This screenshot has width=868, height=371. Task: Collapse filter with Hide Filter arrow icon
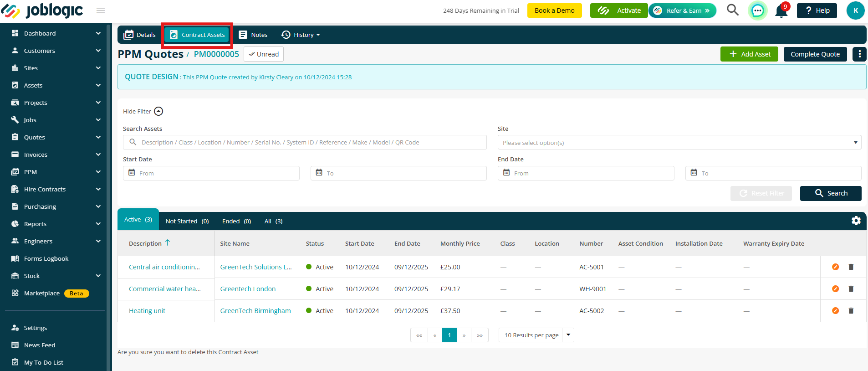tap(158, 111)
